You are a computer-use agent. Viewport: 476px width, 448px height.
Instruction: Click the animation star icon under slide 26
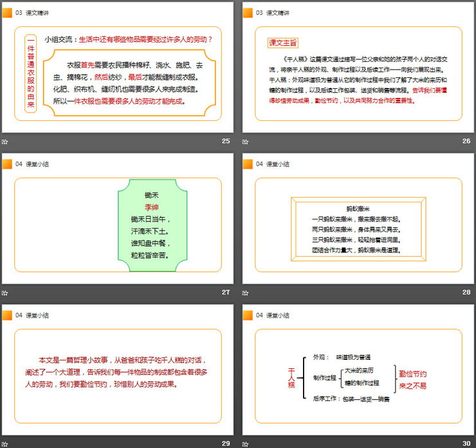pyautogui.click(x=246, y=141)
